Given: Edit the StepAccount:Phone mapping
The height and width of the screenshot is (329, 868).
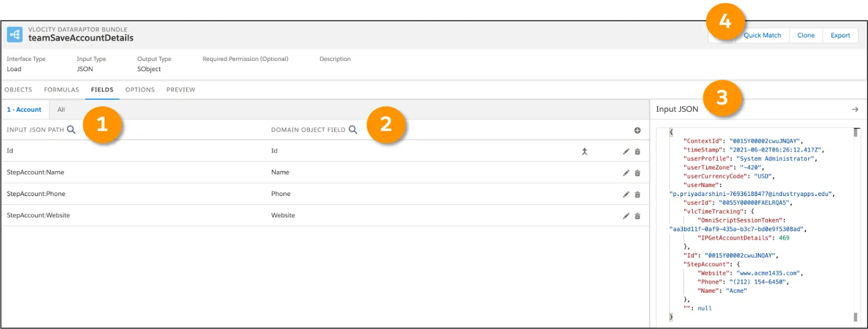Looking at the screenshot, I should pos(626,194).
